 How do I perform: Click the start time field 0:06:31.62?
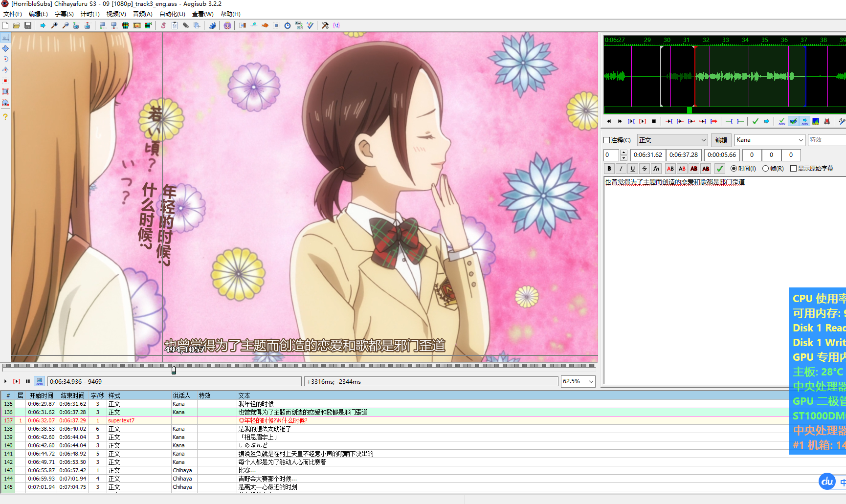click(x=647, y=155)
